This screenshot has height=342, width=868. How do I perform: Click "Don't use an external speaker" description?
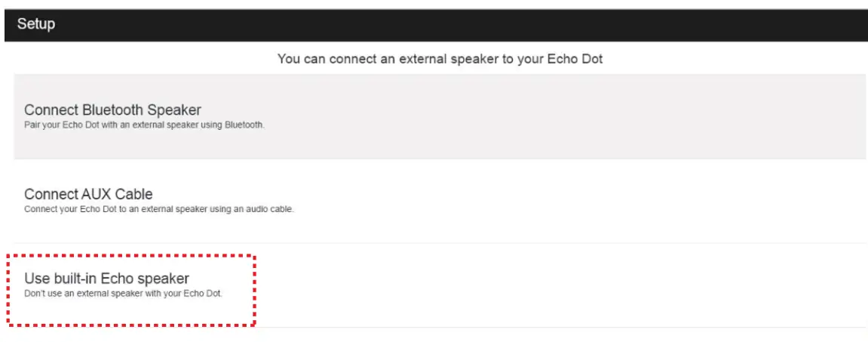[x=123, y=293]
